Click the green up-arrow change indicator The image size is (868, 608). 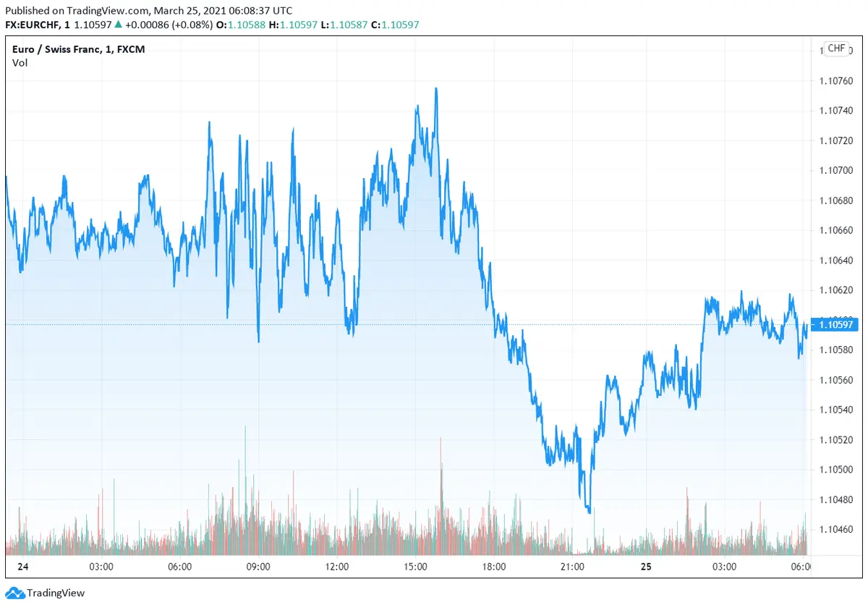click(118, 25)
